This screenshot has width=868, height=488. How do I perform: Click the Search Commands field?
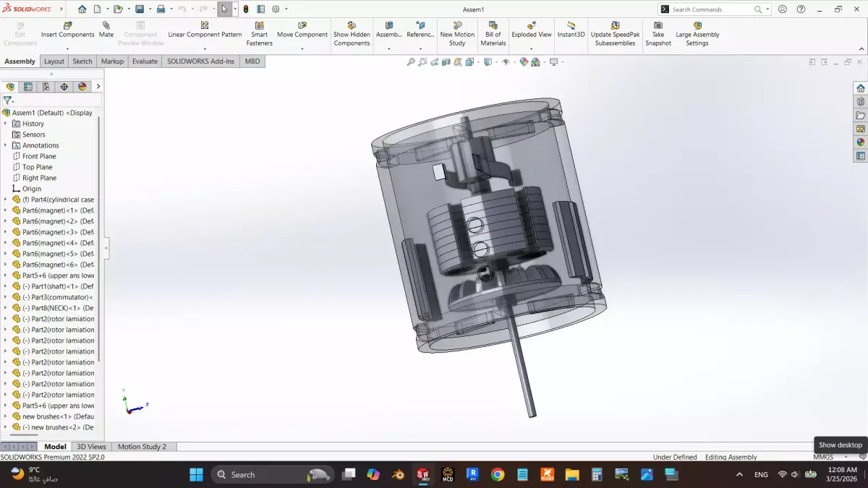click(715, 9)
